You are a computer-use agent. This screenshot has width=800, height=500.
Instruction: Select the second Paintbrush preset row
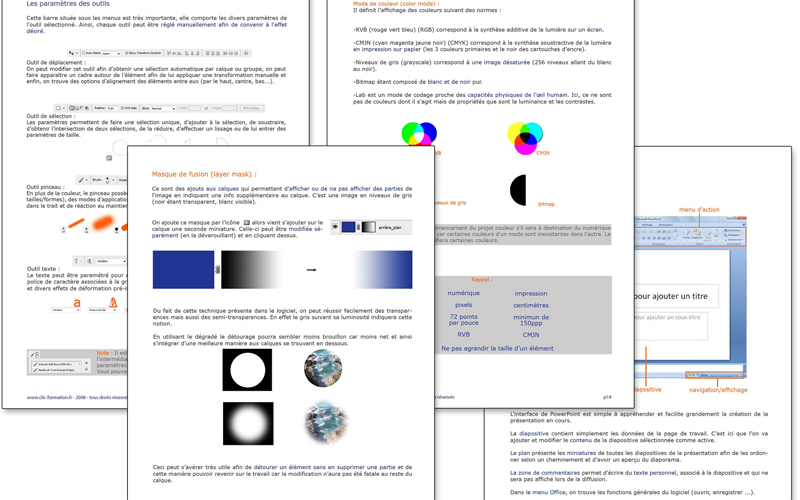pyautogui.click(x=55, y=370)
